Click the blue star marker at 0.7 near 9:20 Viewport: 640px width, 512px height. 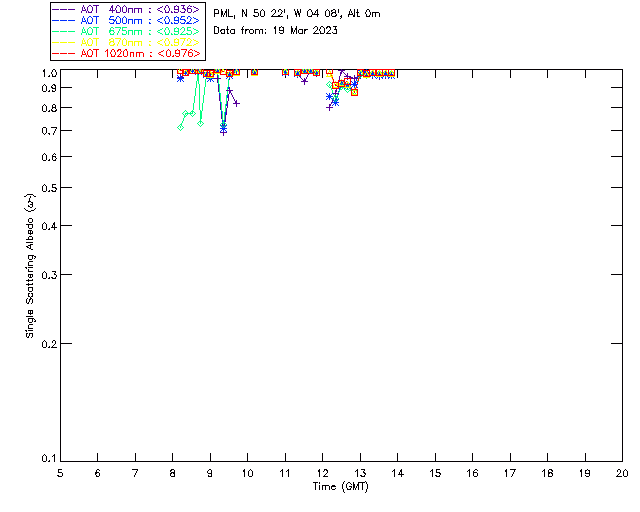coord(223,128)
